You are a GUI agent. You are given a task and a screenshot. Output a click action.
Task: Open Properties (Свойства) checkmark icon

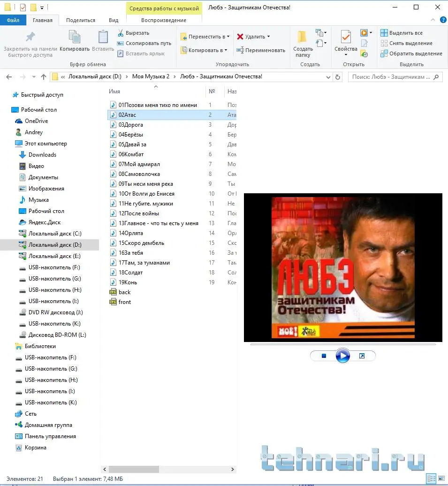tap(346, 38)
